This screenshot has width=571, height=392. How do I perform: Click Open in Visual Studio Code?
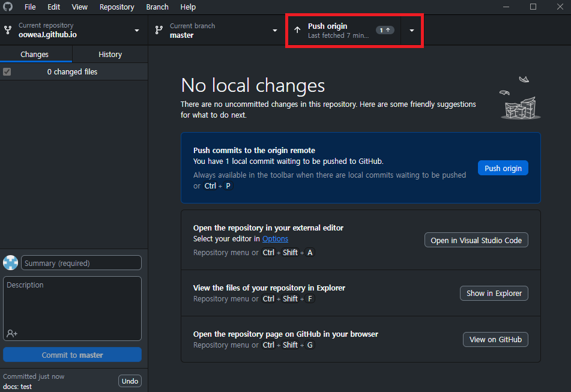pos(476,240)
